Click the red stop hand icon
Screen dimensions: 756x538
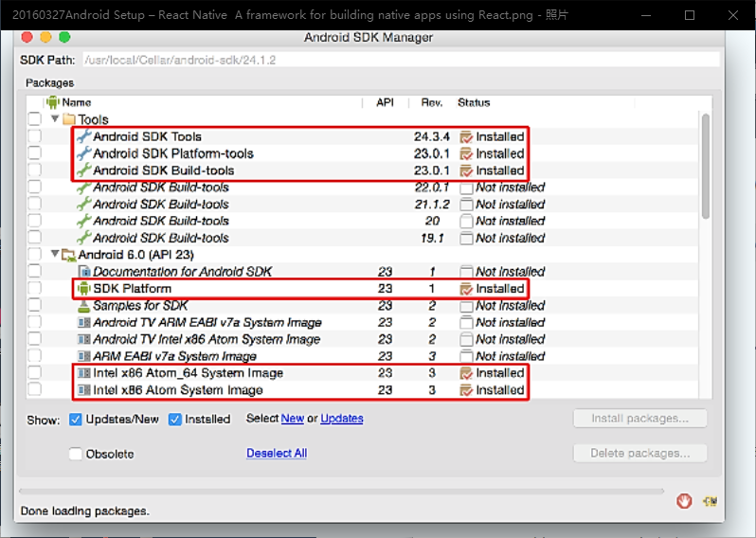(684, 501)
